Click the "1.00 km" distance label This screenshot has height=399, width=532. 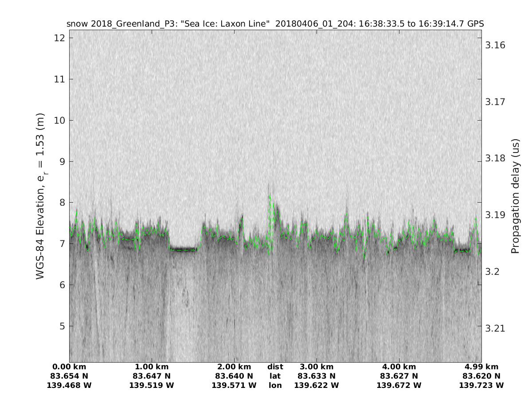coord(152,367)
